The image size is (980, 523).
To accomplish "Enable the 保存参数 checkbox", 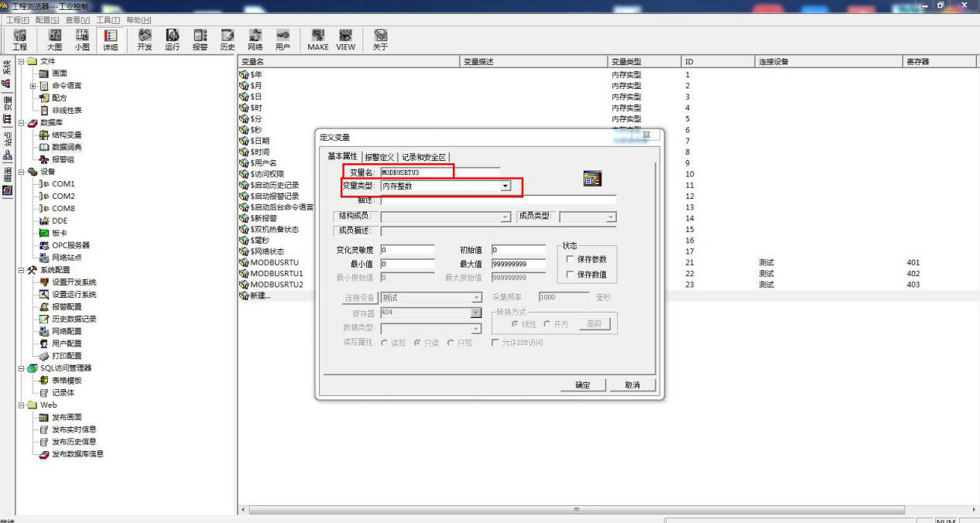I will pos(571,259).
